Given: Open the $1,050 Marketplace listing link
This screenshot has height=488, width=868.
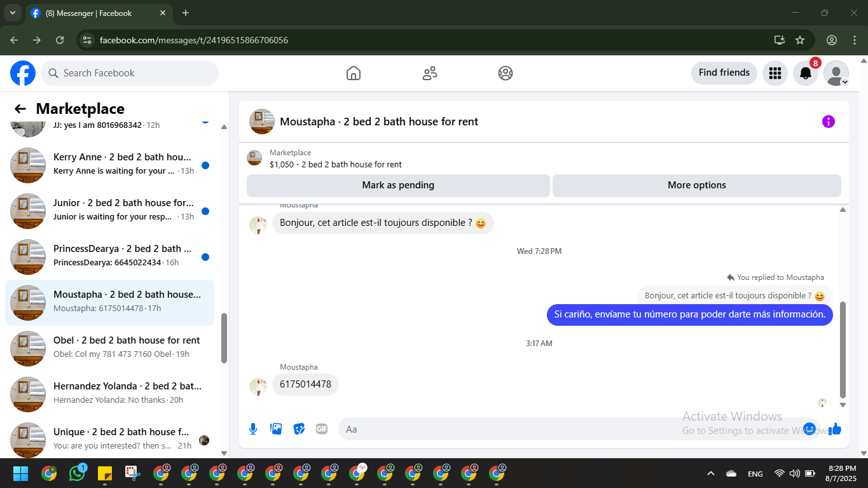Looking at the screenshot, I should [x=336, y=164].
